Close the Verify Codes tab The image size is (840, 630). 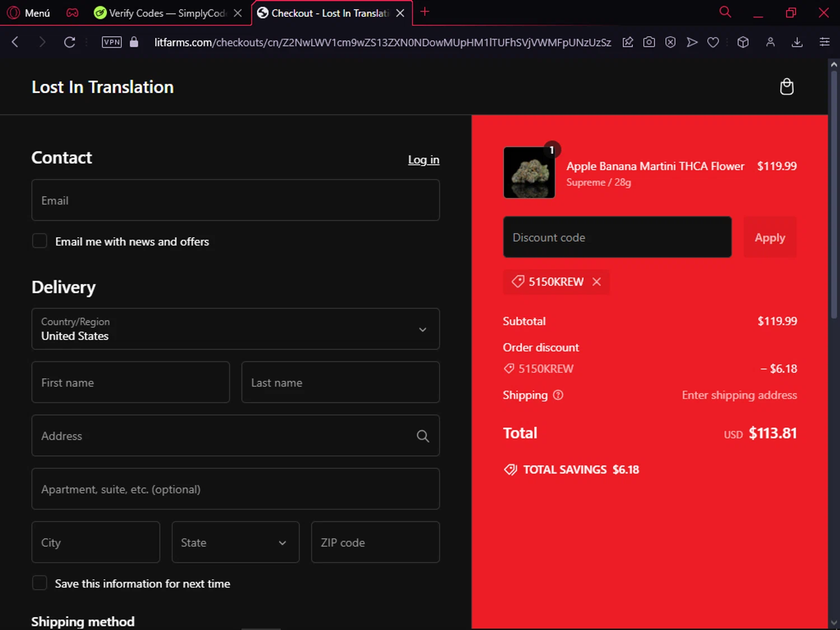[x=238, y=13]
